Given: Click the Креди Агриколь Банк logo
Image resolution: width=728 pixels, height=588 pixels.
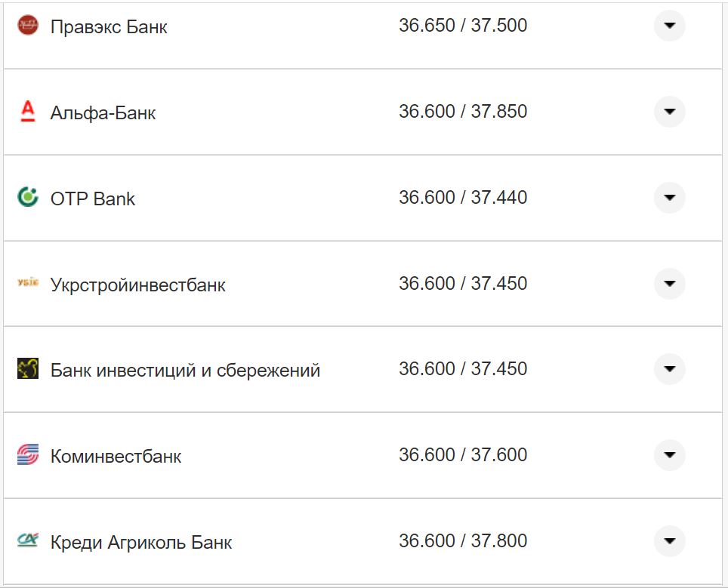Looking at the screenshot, I should (x=27, y=540).
